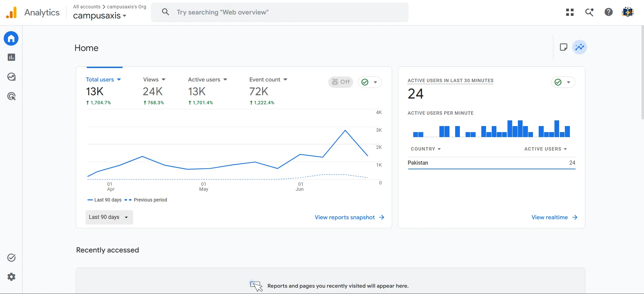Image resolution: width=644 pixels, height=294 pixels.
Task: Click the 72K Event count value
Action: (x=259, y=92)
